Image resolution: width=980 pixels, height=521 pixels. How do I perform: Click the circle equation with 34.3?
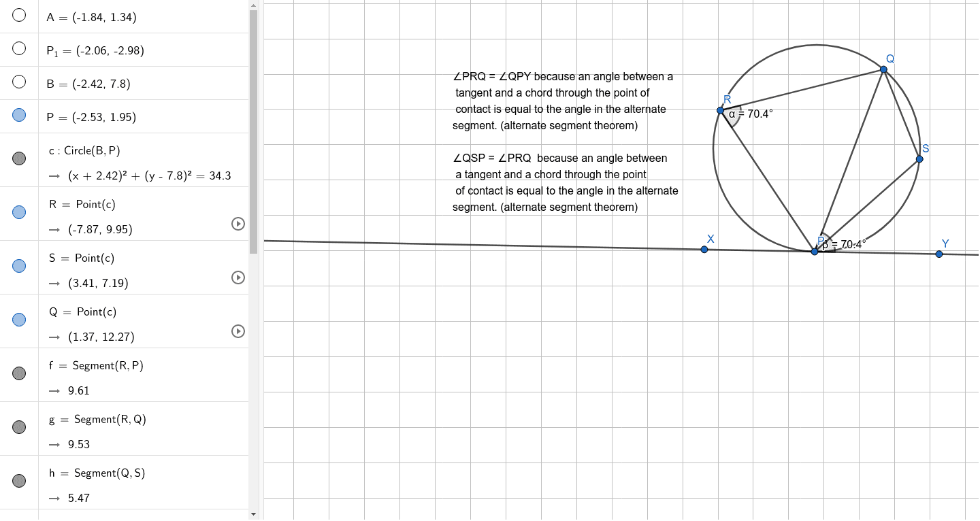click(x=150, y=175)
